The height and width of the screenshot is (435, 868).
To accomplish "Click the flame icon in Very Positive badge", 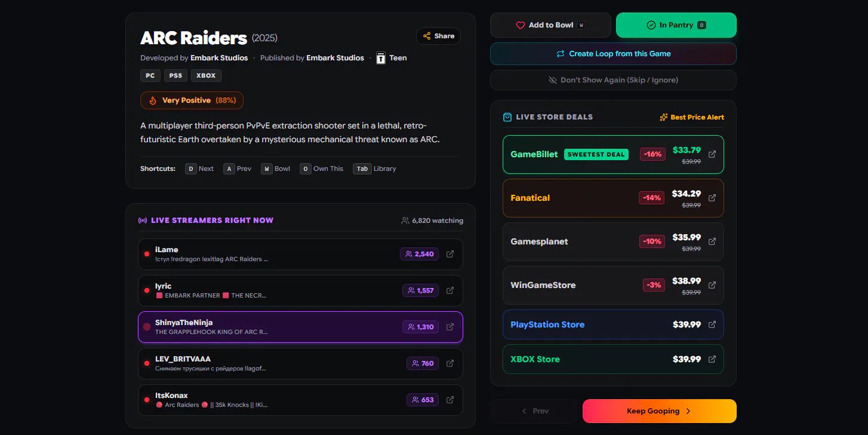I will [x=153, y=100].
